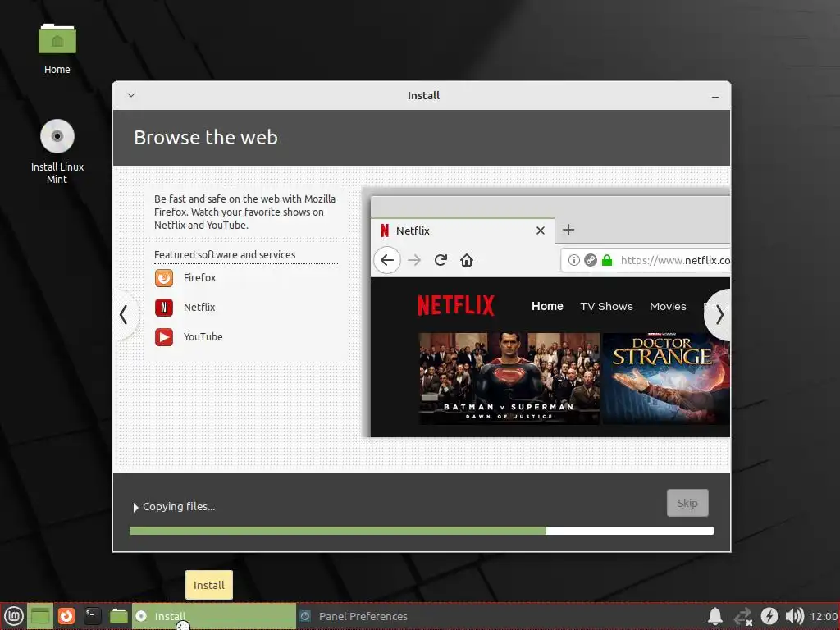Click the netflix.com URL field
Screen dimensions: 840x630
646,260
